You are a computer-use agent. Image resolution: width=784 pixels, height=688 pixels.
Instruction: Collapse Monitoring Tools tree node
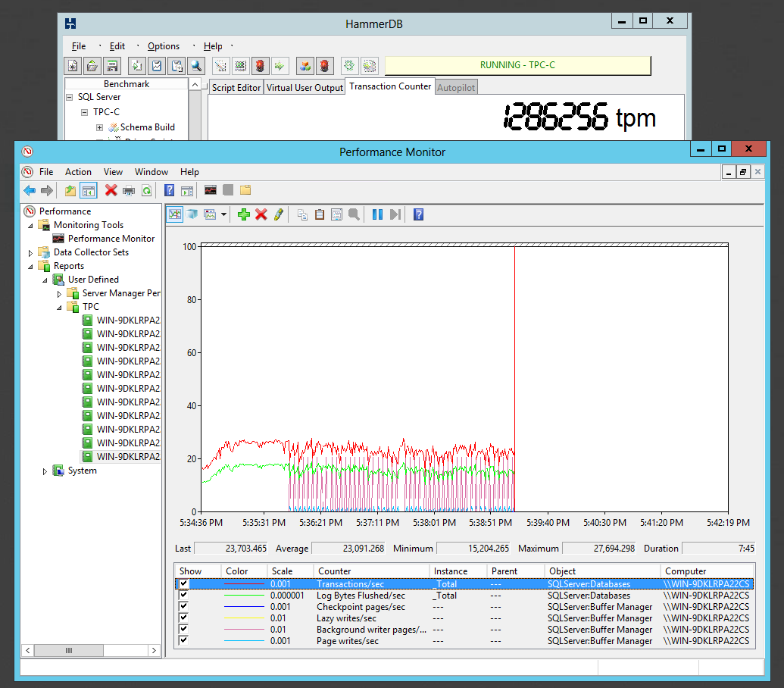[x=30, y=226]
